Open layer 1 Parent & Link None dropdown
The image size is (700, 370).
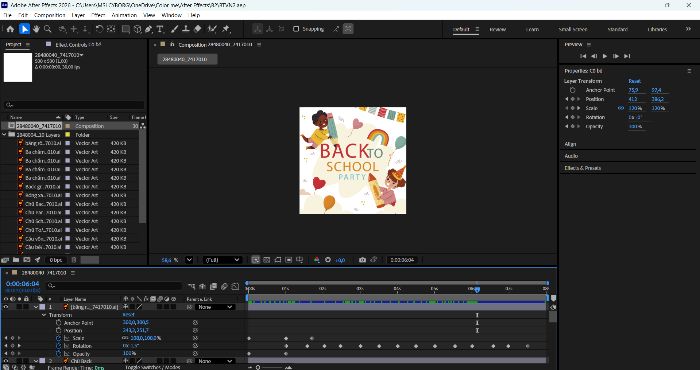(x=215, y=307)
